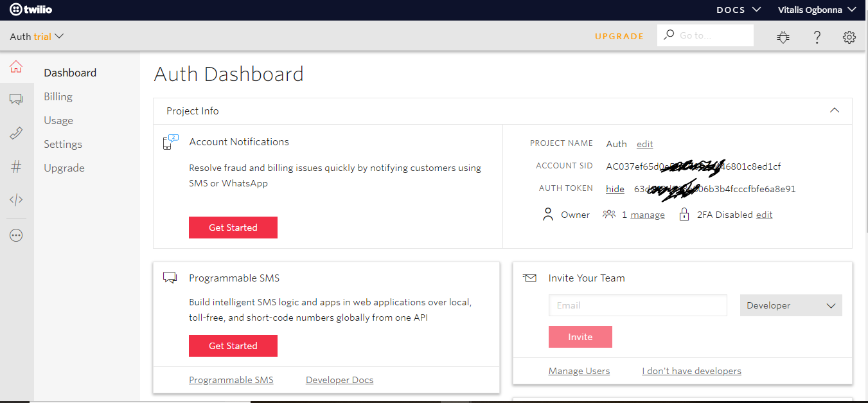
Task: Focus the Go to search field
Action: click(x=705, y=35)
